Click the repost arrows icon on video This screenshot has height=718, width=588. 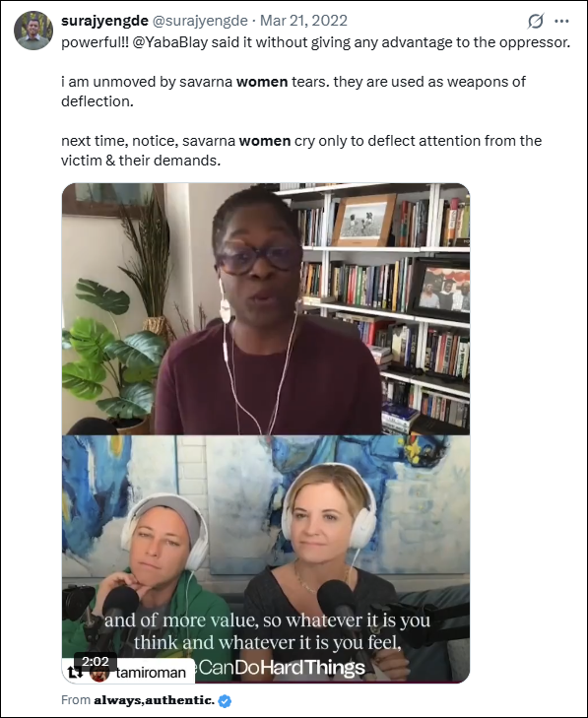(75, 673)
